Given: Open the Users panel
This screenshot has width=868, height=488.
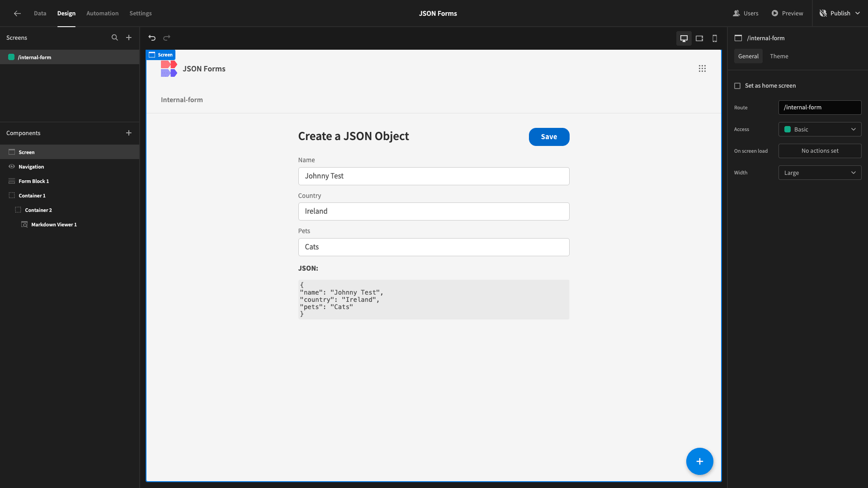Looking at the screenshot, I should [x=746, y=14].
